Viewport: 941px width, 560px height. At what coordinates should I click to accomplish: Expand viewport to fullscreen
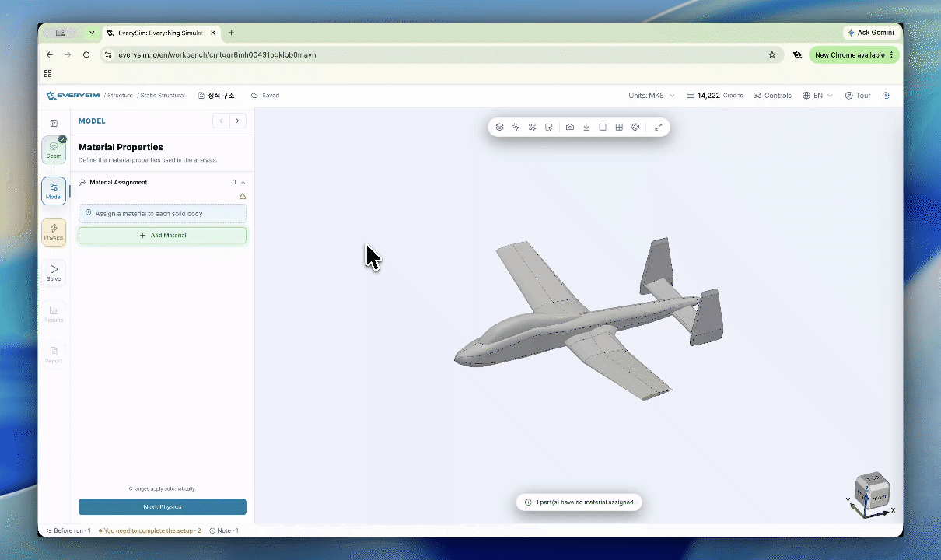coord(659,127)
